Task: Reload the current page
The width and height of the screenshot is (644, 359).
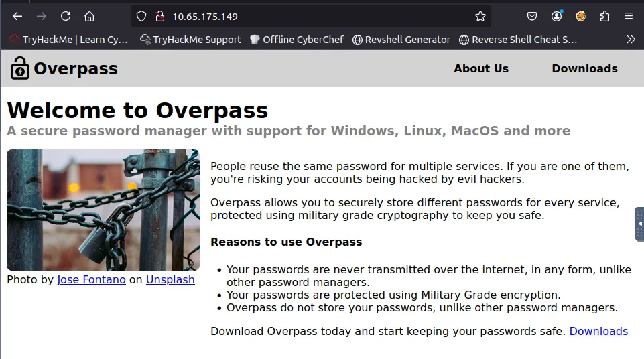Action: [65, 16]
